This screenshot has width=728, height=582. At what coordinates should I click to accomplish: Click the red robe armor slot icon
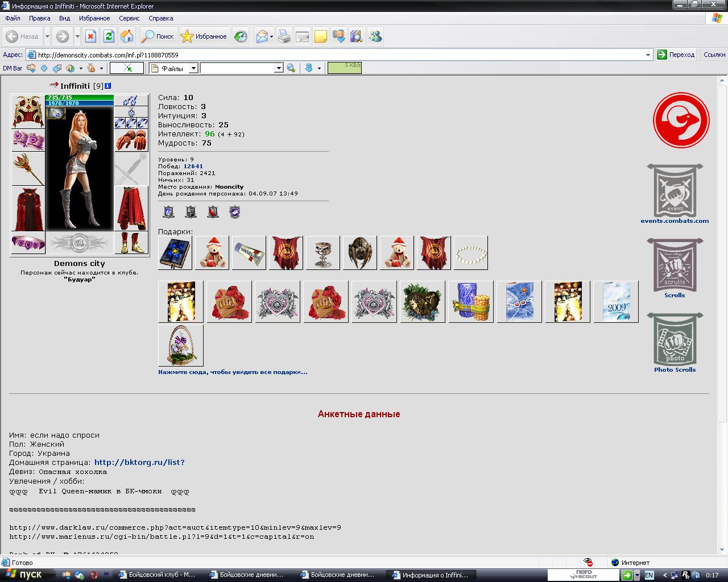click(28, 209)
